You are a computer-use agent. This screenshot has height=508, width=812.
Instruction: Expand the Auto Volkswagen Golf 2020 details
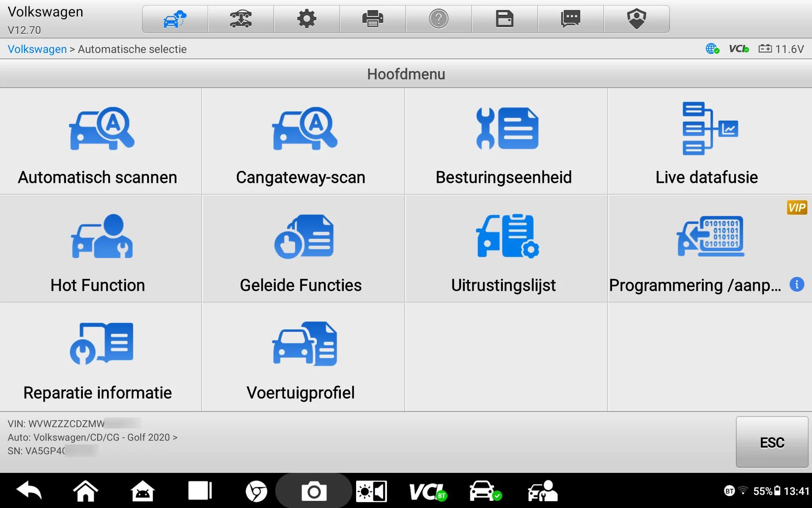93,437
